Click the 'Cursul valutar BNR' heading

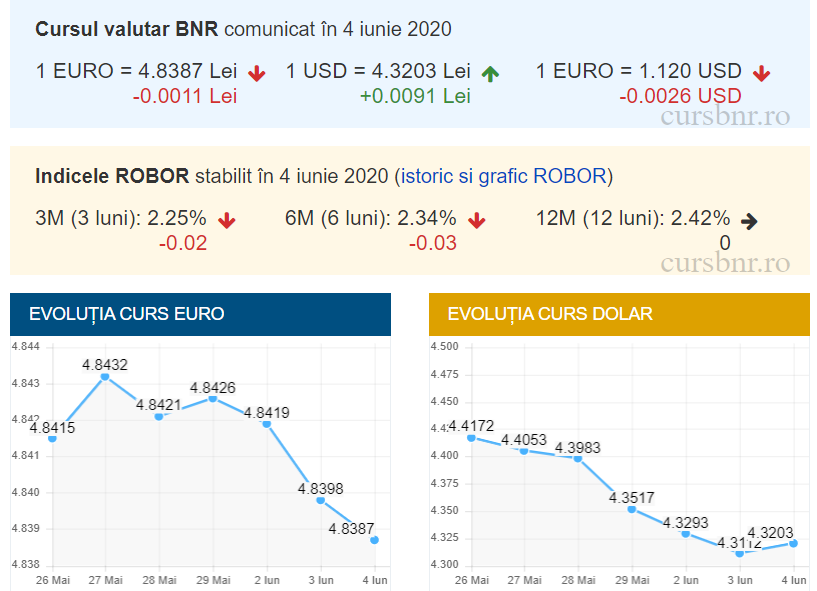(126, 29)
